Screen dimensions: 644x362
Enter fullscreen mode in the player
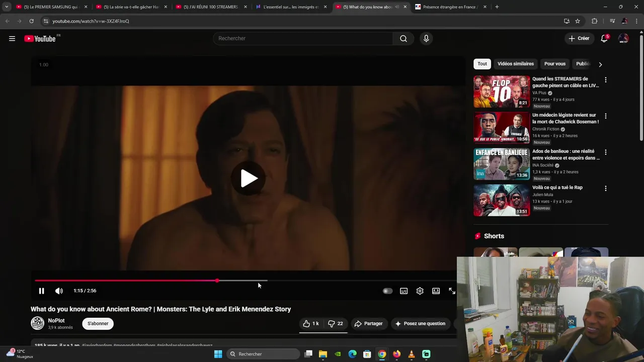coord(452,291)
